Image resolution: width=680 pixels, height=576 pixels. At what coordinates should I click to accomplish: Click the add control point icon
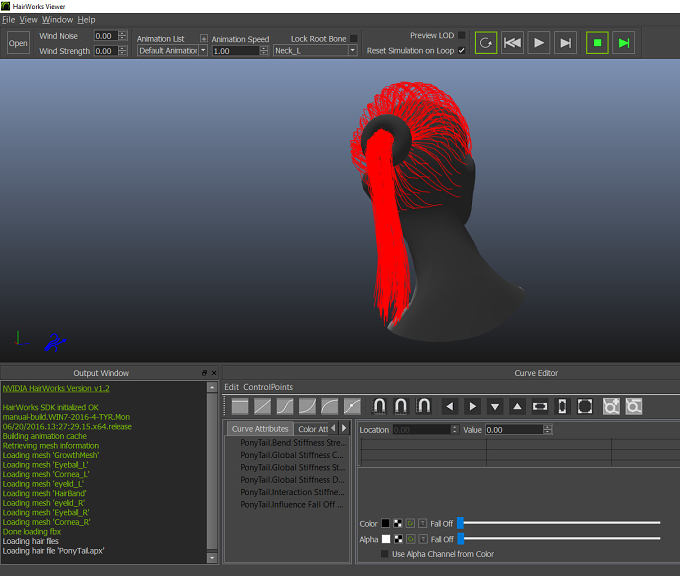point(611,406)
